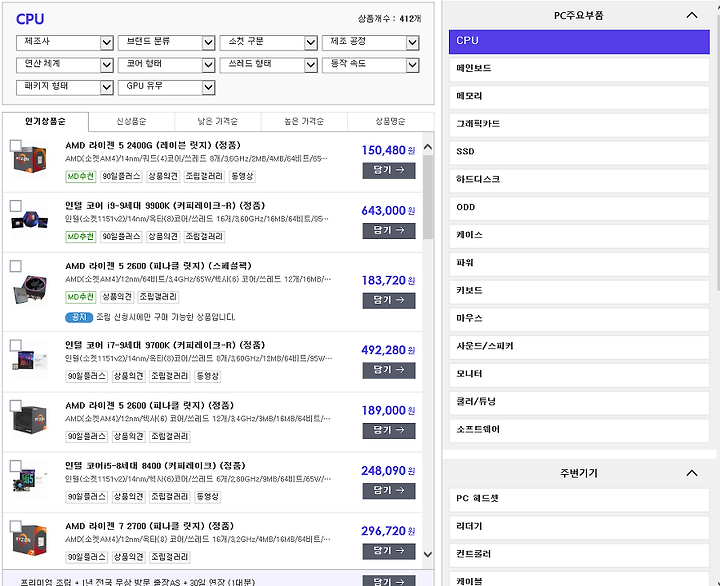Screen dimensions: 720x586
Task: Open ODD category in sidebar
Action: 579,208
